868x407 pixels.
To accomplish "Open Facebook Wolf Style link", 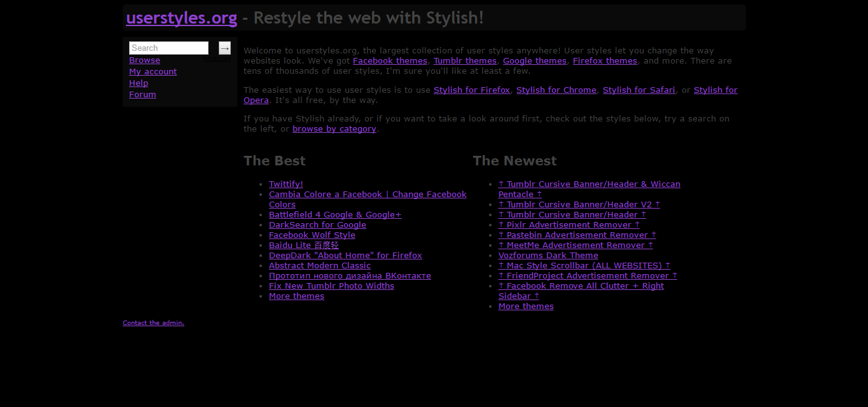I will point(312,235).
